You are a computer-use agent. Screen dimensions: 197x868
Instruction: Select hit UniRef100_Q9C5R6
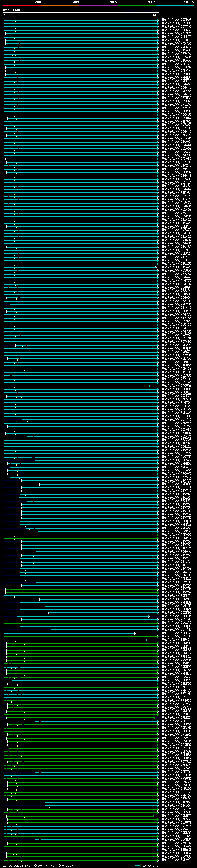pos(177,386)
